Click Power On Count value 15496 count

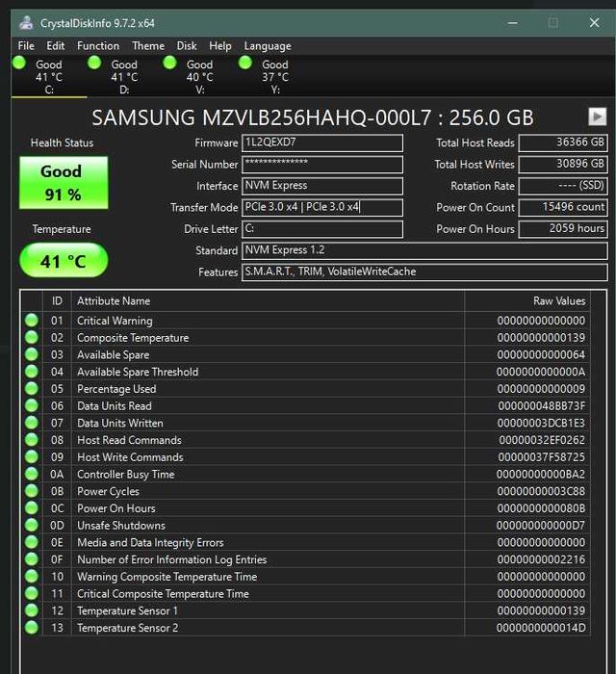pos(563,207)
